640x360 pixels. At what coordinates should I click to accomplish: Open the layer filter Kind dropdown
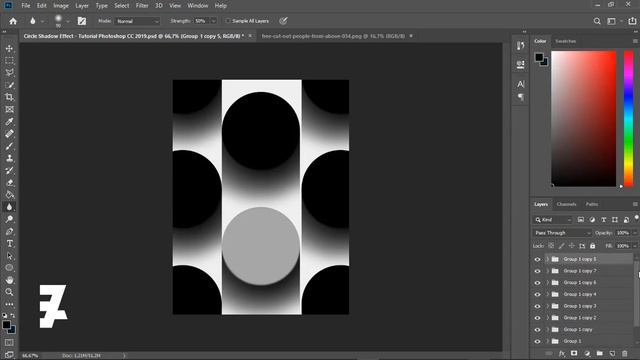(x=553, y=220)
